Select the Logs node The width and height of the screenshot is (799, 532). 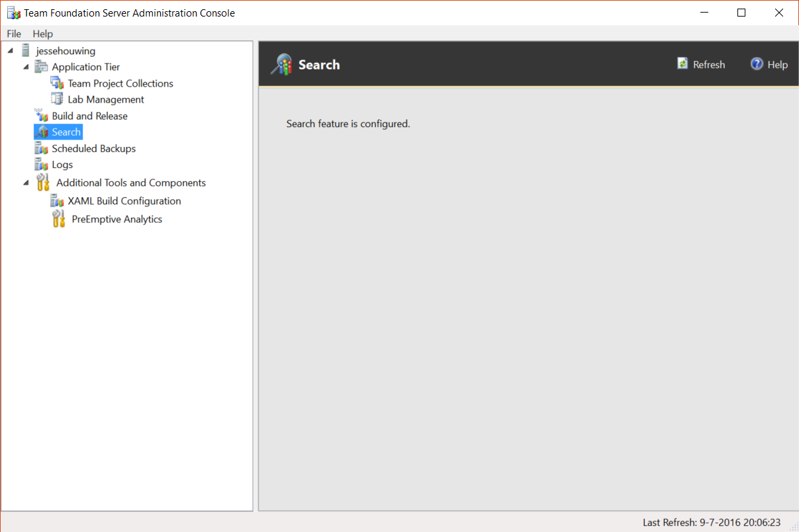pos(62,165)
